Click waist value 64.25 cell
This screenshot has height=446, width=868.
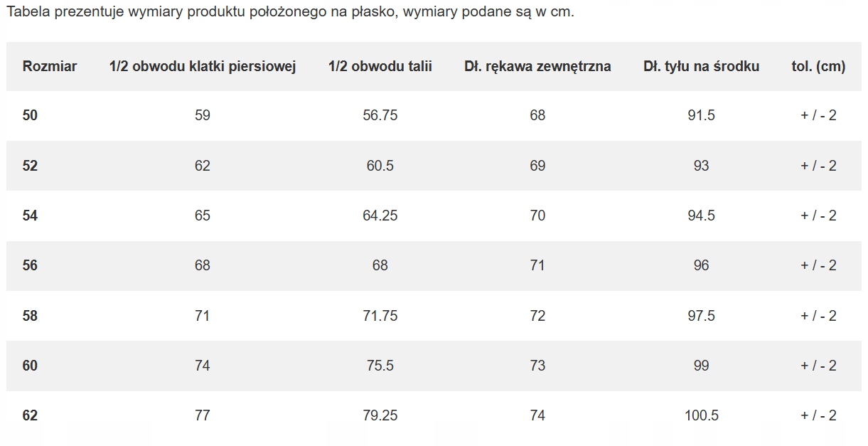(380, 216)
